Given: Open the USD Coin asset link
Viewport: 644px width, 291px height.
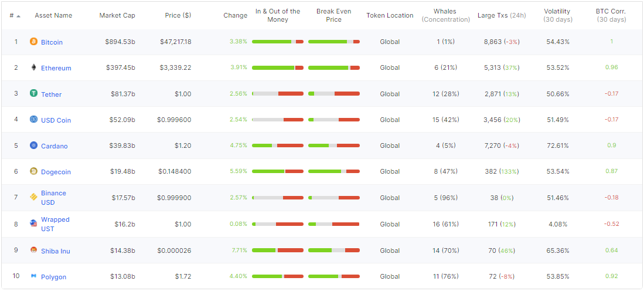Looking at the screenshot, I should [x=56, y=120].
